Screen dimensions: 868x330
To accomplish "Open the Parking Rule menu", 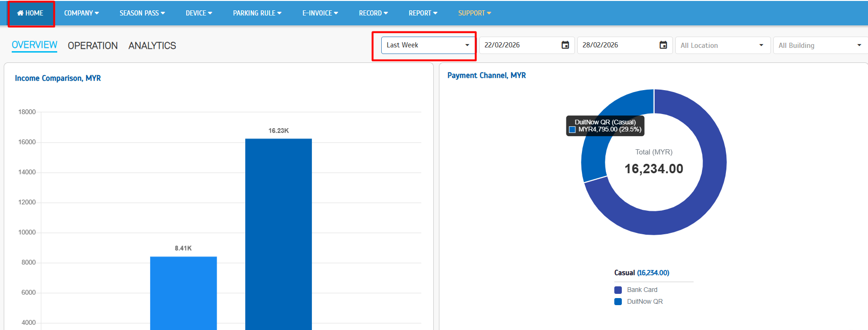I will point(257,13).
